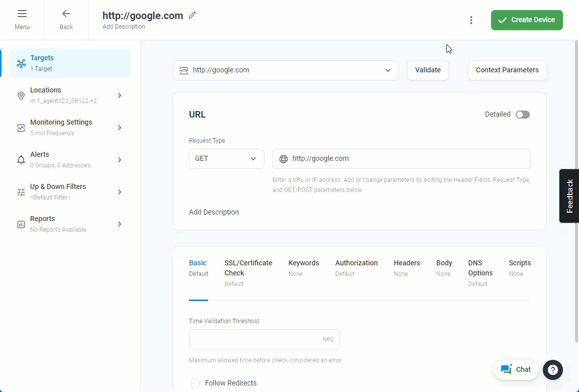Click the Locations pin icon

tap(21, 95)
